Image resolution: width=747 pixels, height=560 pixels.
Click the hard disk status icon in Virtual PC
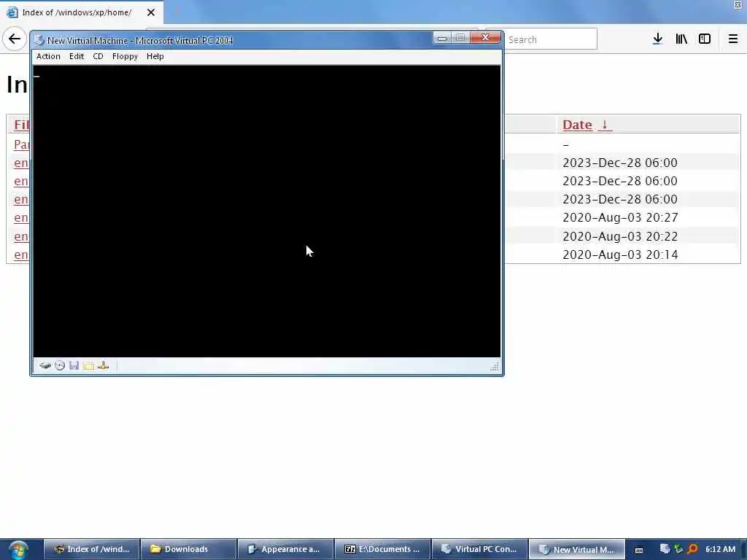[45, 366]
